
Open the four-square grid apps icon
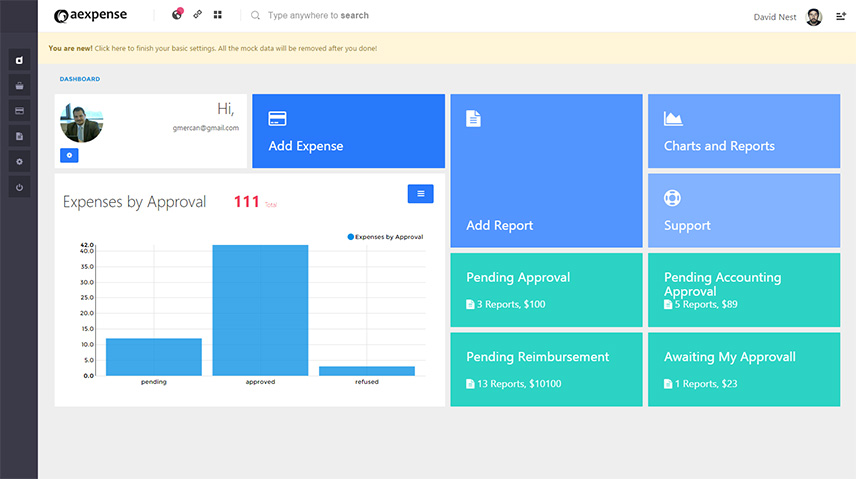click(x=218, y=16)
